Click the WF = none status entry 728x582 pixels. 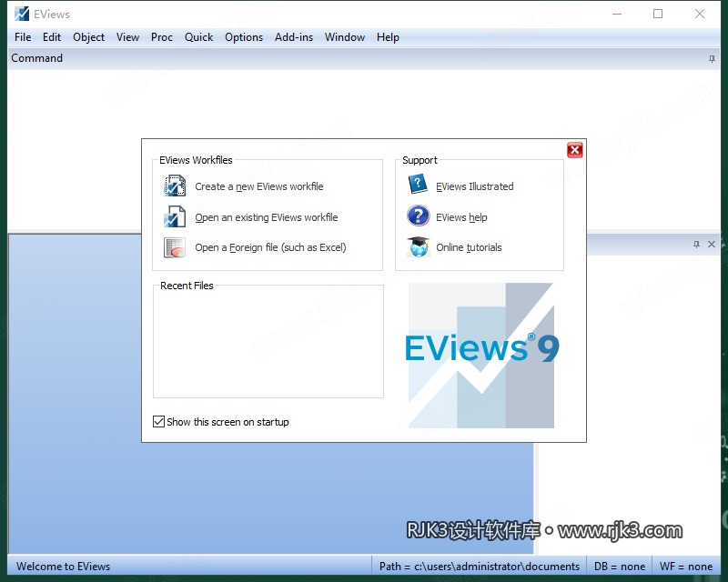pyautogui.click(x=686, y=567)
